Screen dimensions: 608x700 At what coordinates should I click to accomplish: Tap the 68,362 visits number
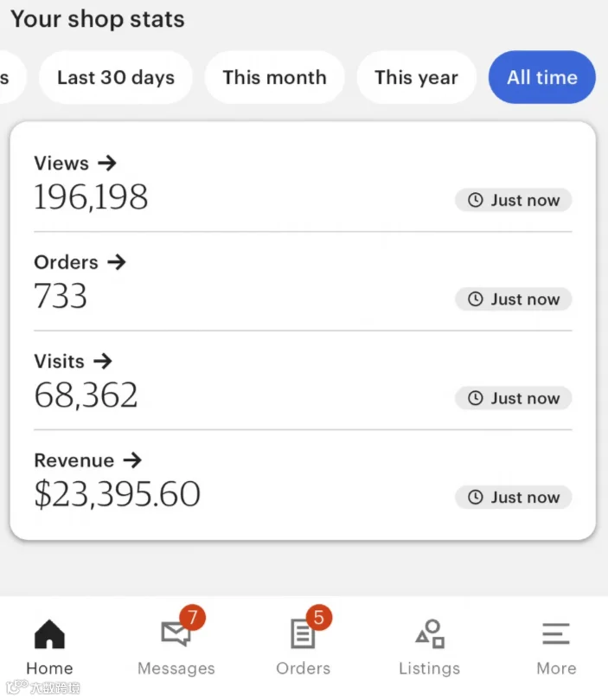86,395
